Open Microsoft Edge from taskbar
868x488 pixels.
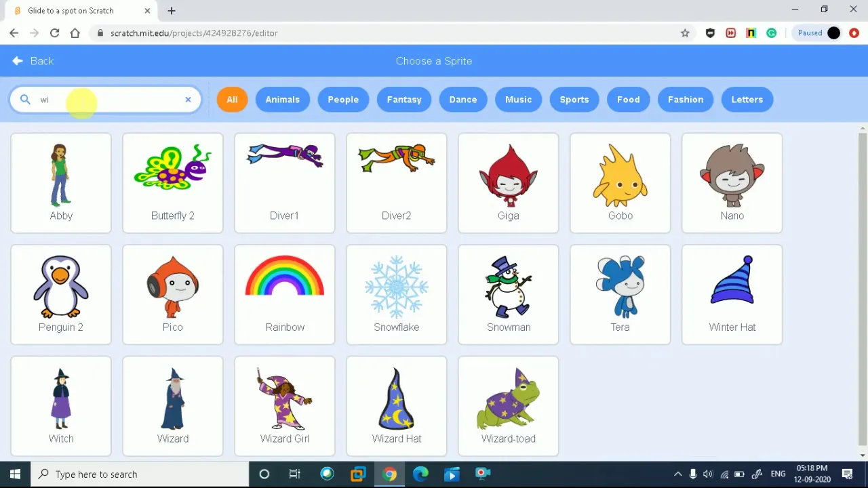(x=420, y=474)
